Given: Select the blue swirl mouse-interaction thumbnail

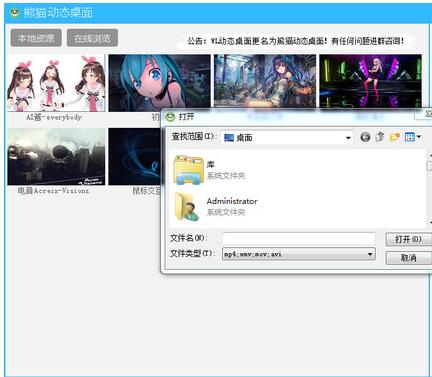Looking at the screenshot, I should pyautogui.click(x=135, y=157).
